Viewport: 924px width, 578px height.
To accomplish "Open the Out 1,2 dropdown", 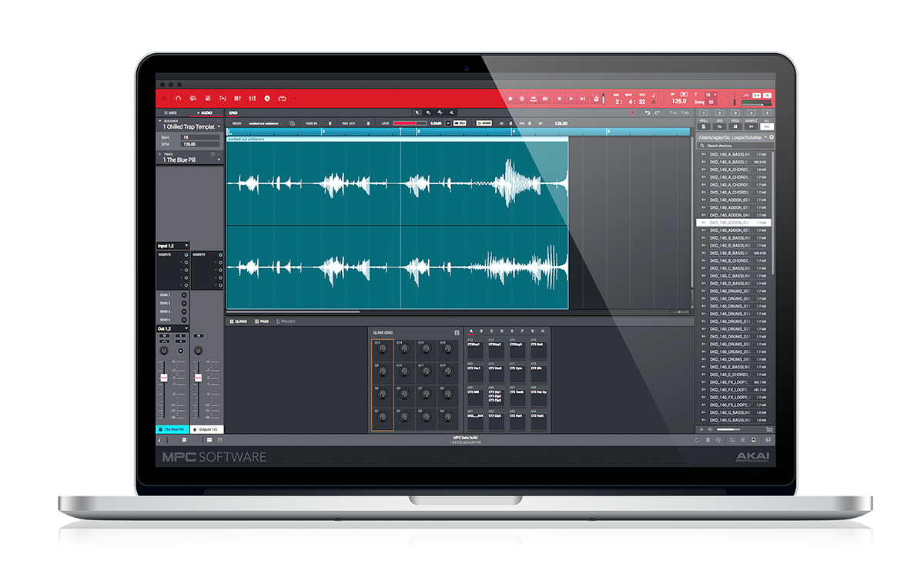I will 172,328.
